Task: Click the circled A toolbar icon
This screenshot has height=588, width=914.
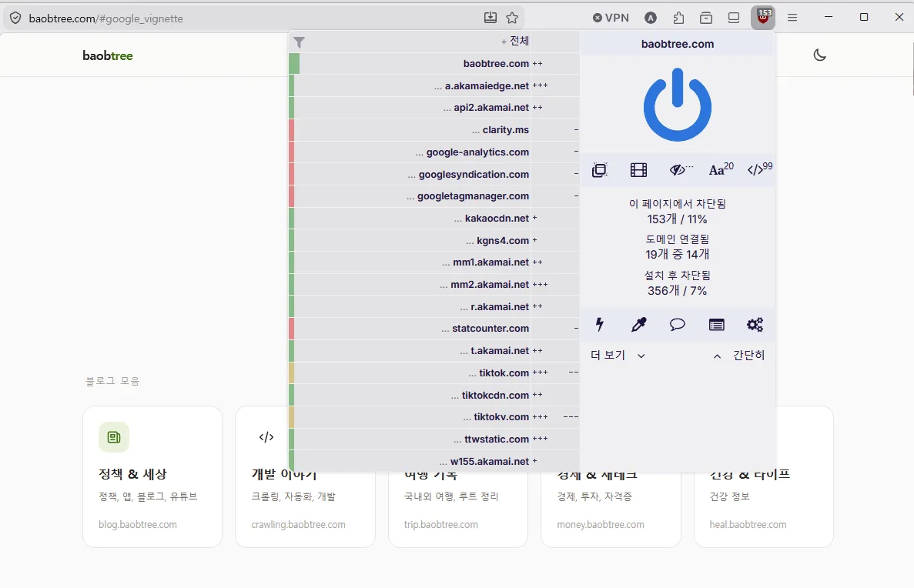Action: pos(651,18)
